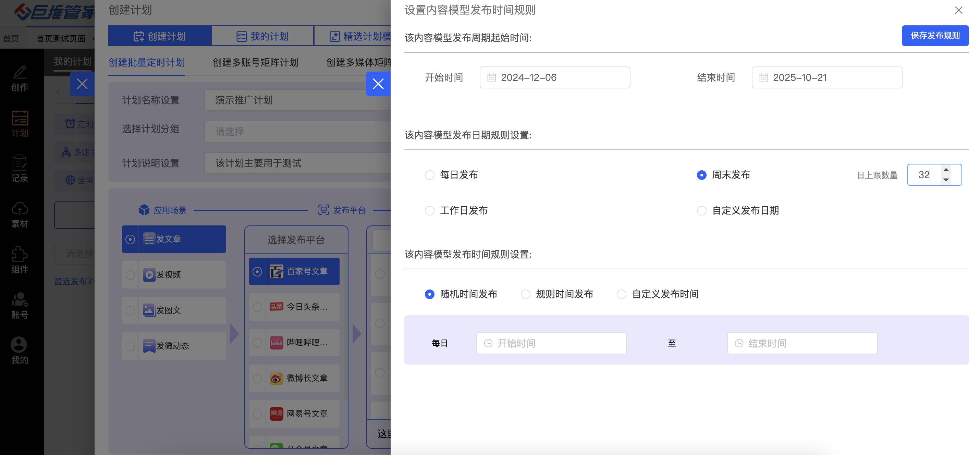Open the 开始时间 date picker showing 2024-12-06

pyautogui.click(x=554, y=78)
